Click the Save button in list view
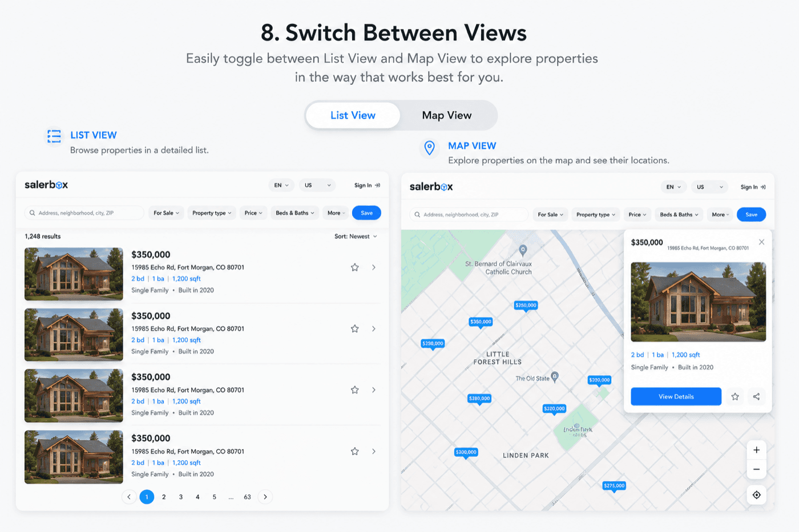Image resolution: width=799 pixels, height=532 pixels. tap(366, 213)
